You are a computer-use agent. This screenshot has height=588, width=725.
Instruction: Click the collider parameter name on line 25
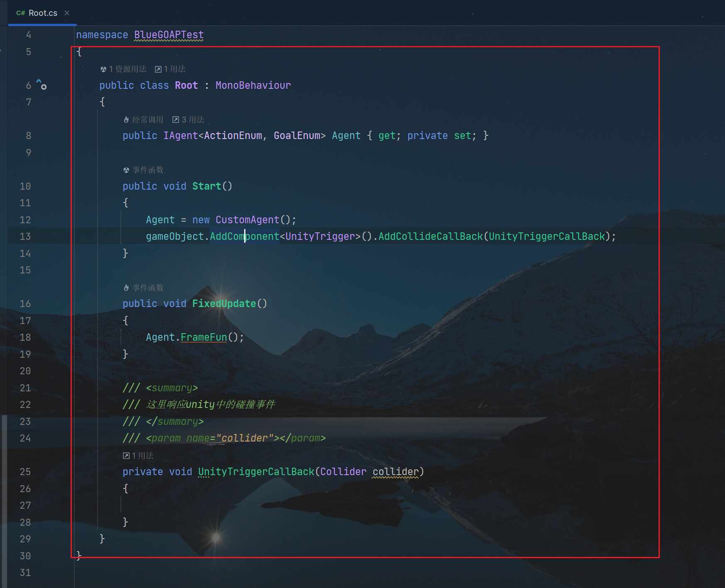click(396, 471)
